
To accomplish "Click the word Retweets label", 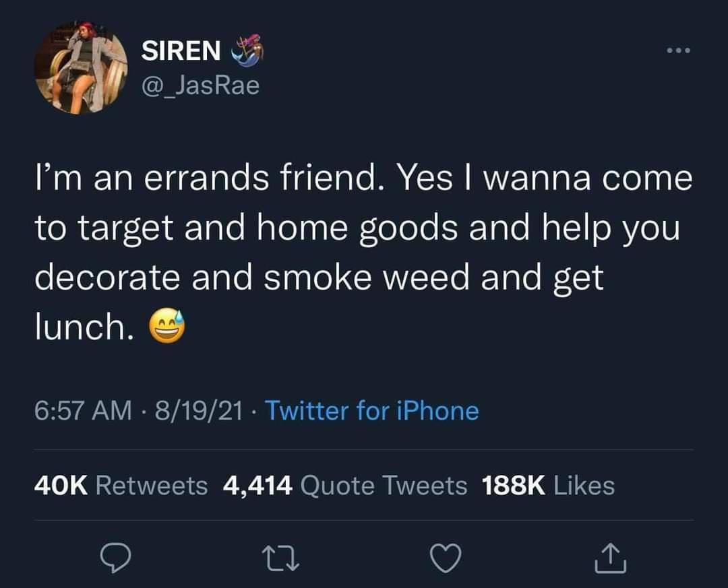I will click(152, 486).
